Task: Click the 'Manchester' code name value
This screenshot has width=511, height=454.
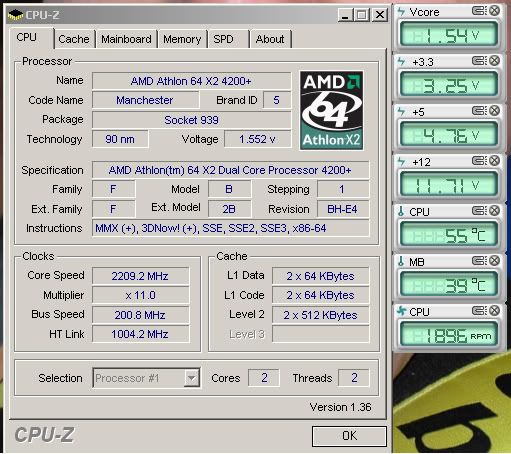Action: (x=145, y=100)
